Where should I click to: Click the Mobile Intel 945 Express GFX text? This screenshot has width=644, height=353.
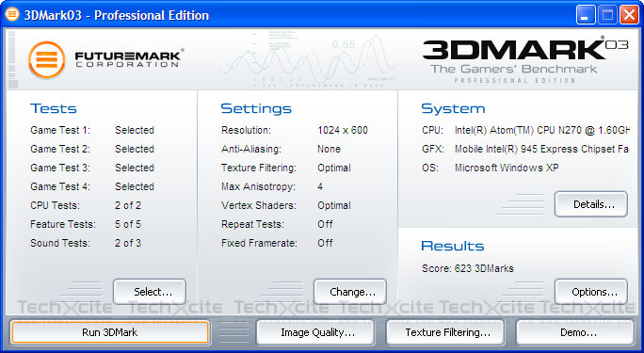[x=541, y=149]
